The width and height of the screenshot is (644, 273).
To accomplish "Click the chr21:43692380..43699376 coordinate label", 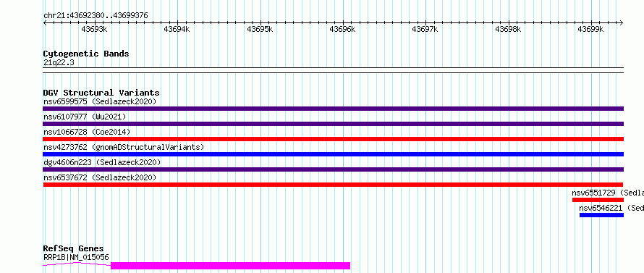I will 96,16.
